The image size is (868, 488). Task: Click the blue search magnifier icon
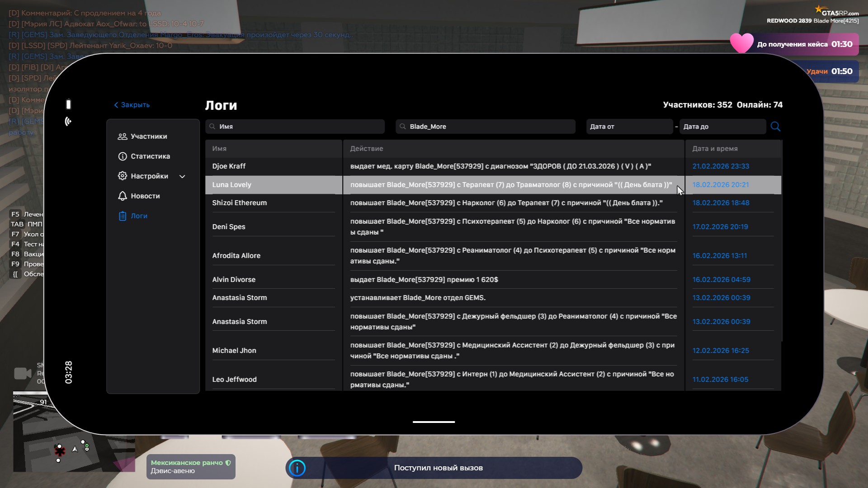pyautogui.click(x=775, y=127)
